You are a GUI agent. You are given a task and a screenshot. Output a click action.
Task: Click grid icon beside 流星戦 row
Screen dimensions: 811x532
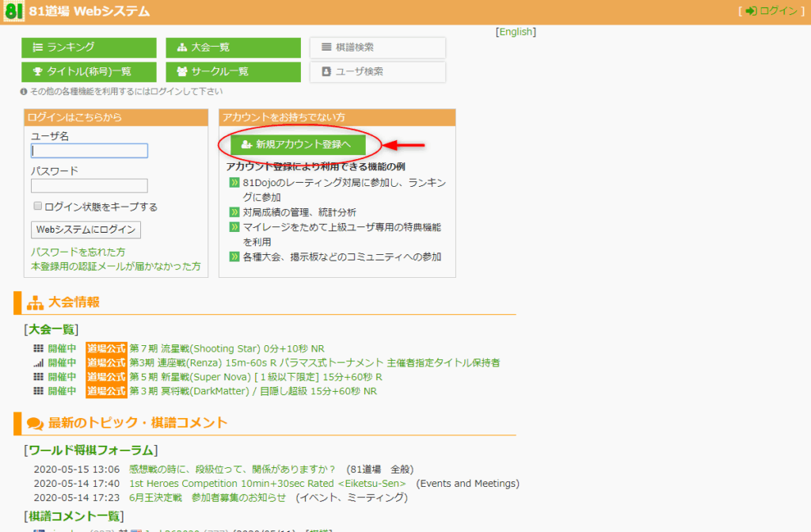pyautogui.click(x=38, y=348)
